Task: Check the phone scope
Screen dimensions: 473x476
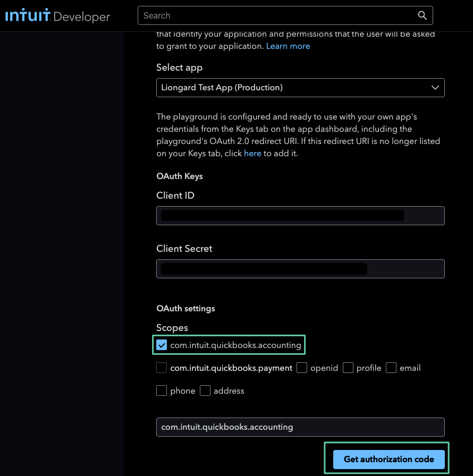Action: point(162,390)
